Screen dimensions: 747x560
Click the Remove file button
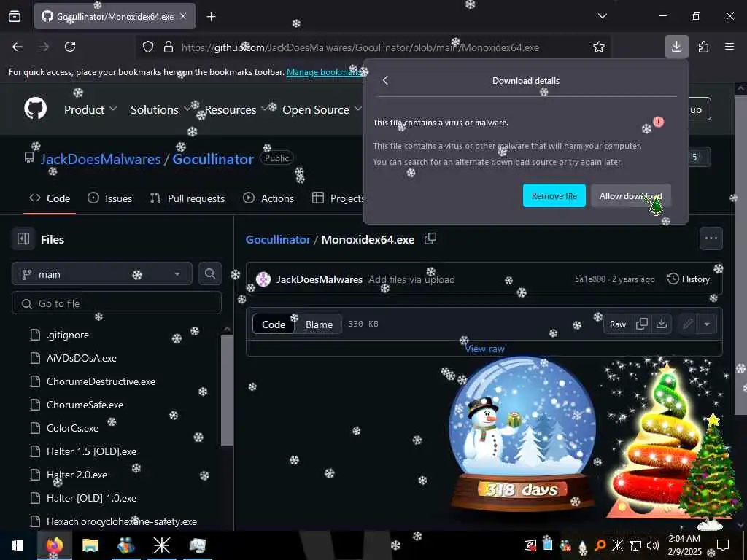tap(554, 195)
